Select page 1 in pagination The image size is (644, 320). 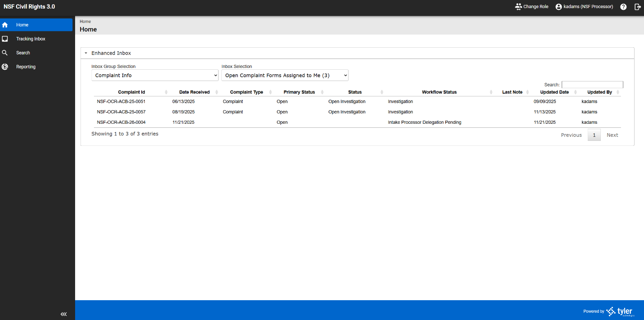594,135
